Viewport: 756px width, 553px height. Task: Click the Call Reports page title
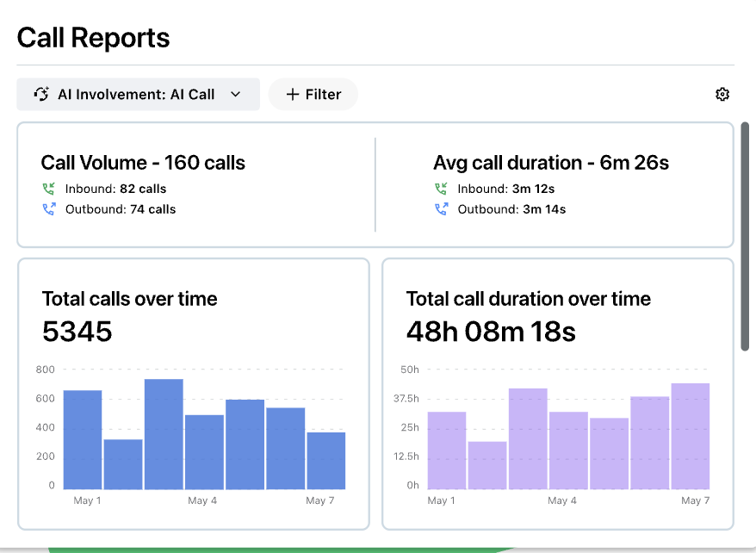click(94, 38)
